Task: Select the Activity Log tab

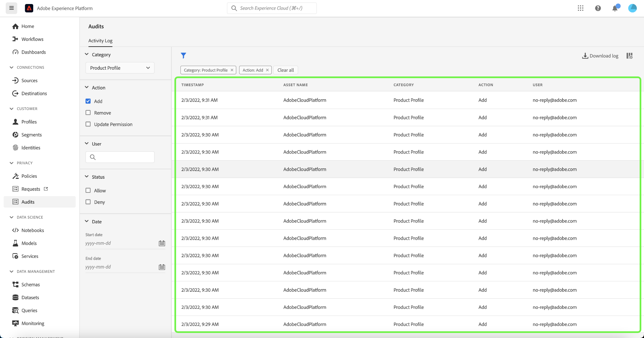Action: (x=100, y=41)
